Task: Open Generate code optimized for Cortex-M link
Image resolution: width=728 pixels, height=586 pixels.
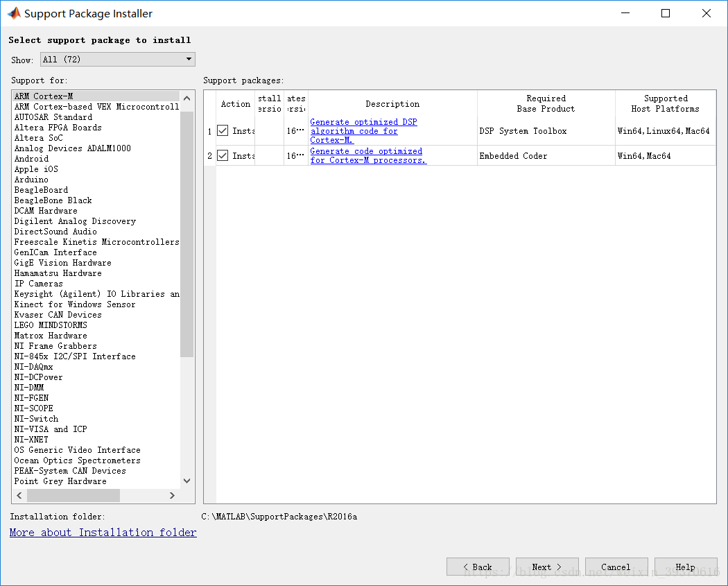Action: pos(367,155)
